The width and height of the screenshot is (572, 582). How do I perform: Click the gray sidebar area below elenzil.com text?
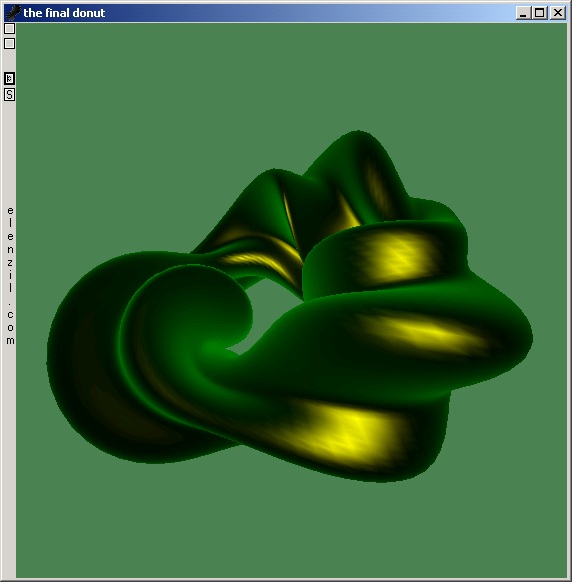point(10,460)
